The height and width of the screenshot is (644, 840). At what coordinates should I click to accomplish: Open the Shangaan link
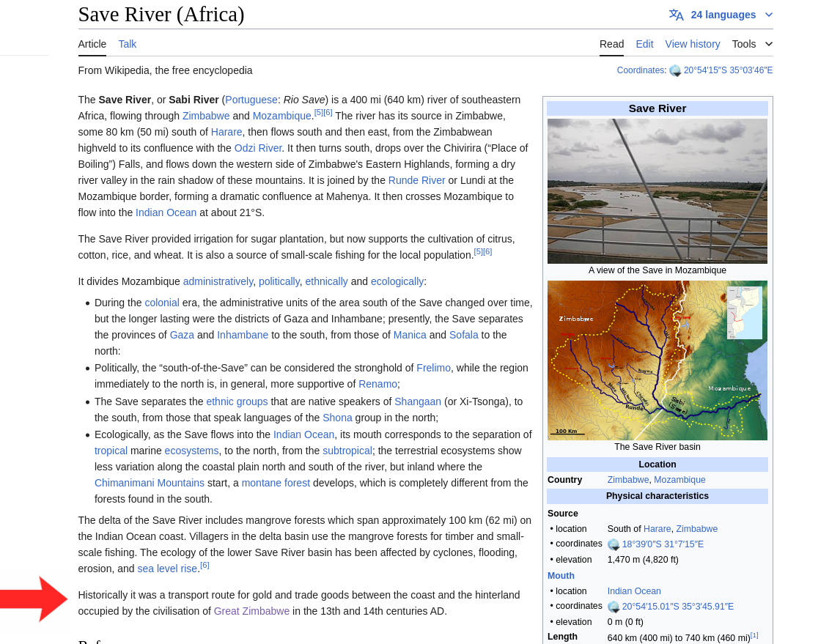pos(418,401)
